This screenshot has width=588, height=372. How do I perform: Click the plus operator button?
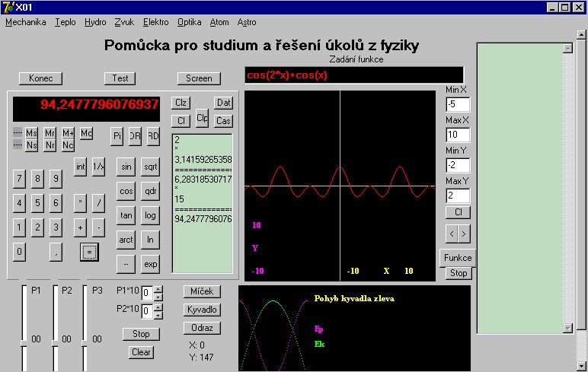pyautogui.click(x=80, y=227)
